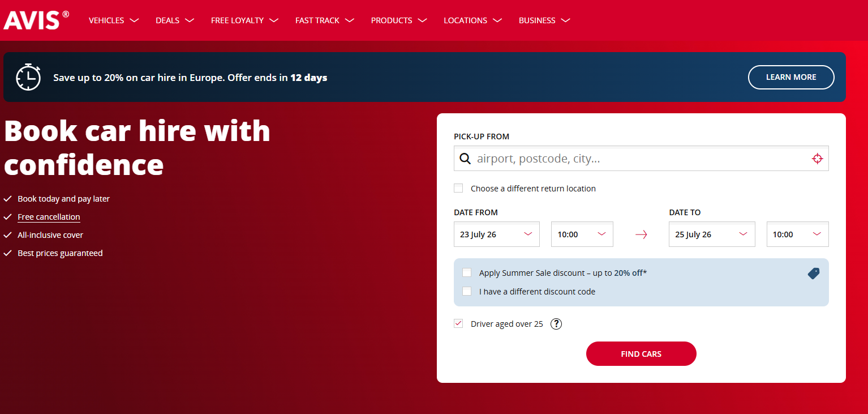Expand the Deals menu
Viewport: 868px width, 414px height.
(x=175, y=20)
